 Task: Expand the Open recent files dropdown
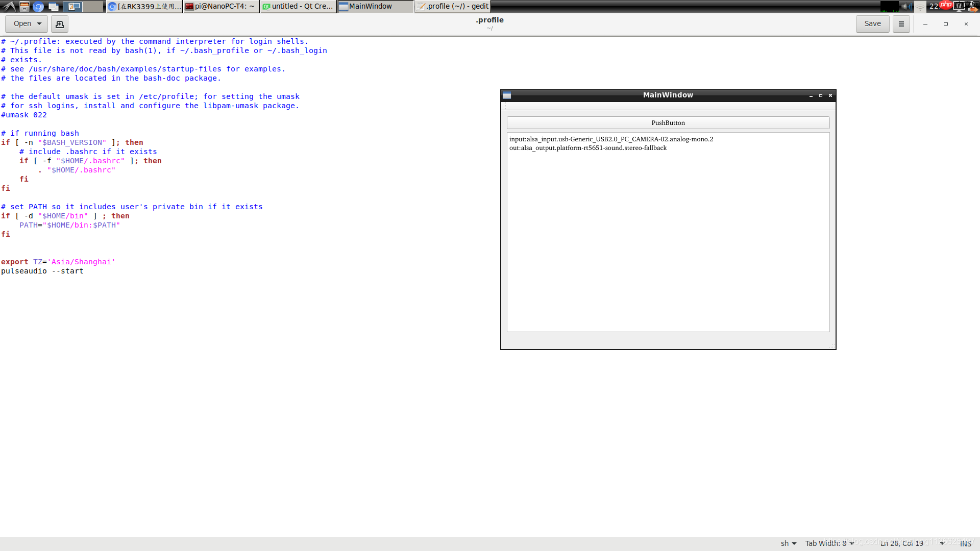point(39,24)
